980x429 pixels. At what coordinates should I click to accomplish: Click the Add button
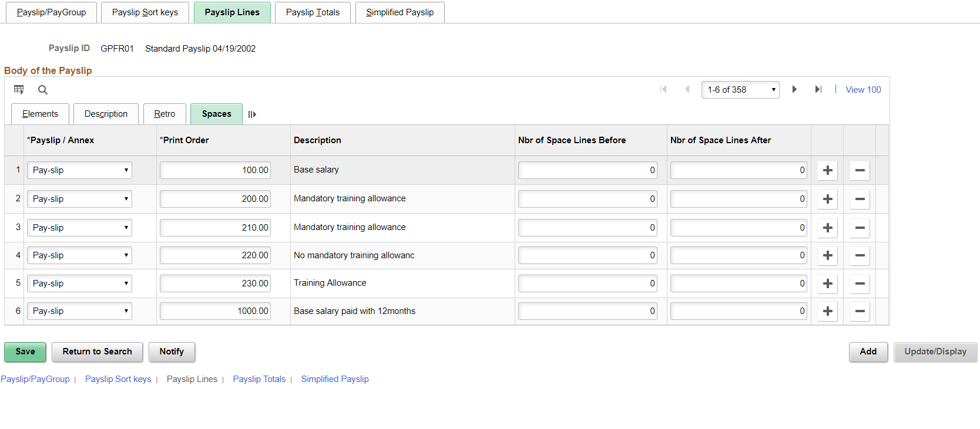click(x=868, y=352)
